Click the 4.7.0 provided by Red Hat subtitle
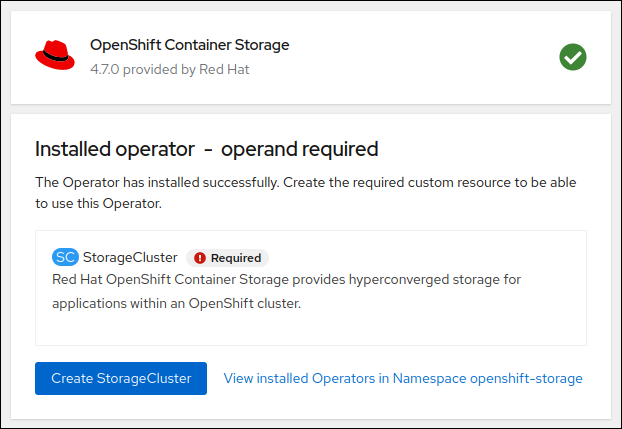The image size is (622, 429). tap(169, 70)
